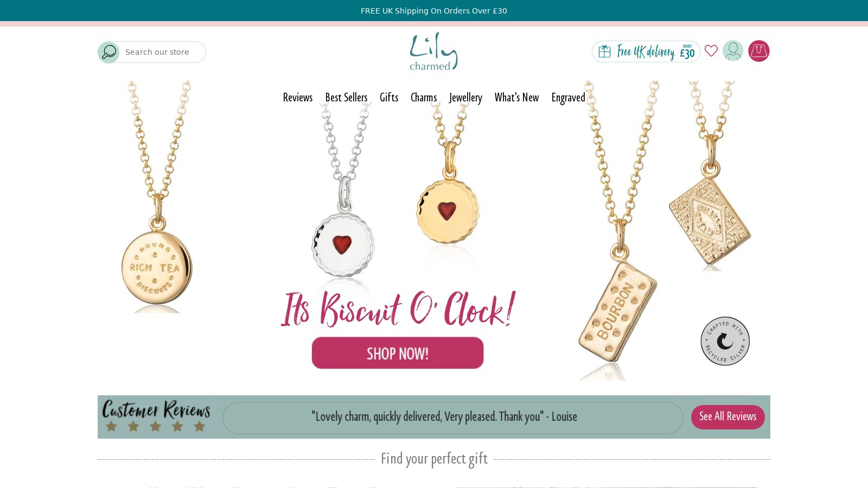The image size is (868, 488).
Task: Expand the Jewellery navigation menu
Action: pos(465,98)
